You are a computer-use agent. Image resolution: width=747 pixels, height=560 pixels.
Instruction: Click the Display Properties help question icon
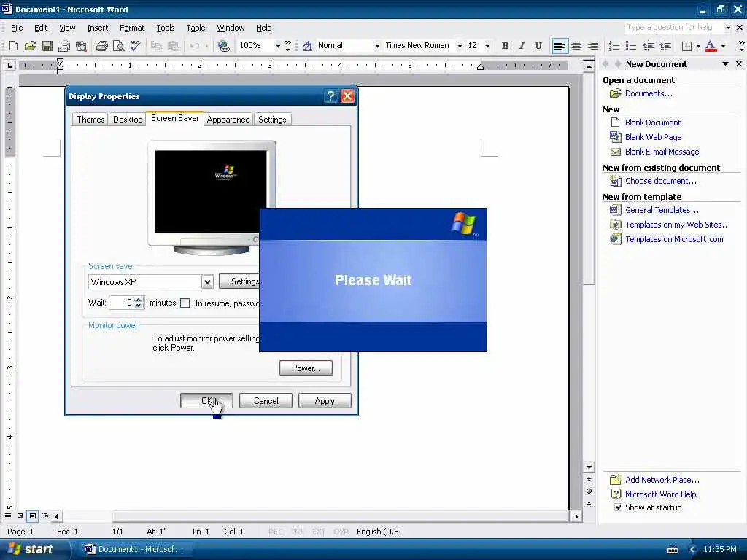(330, 96)
